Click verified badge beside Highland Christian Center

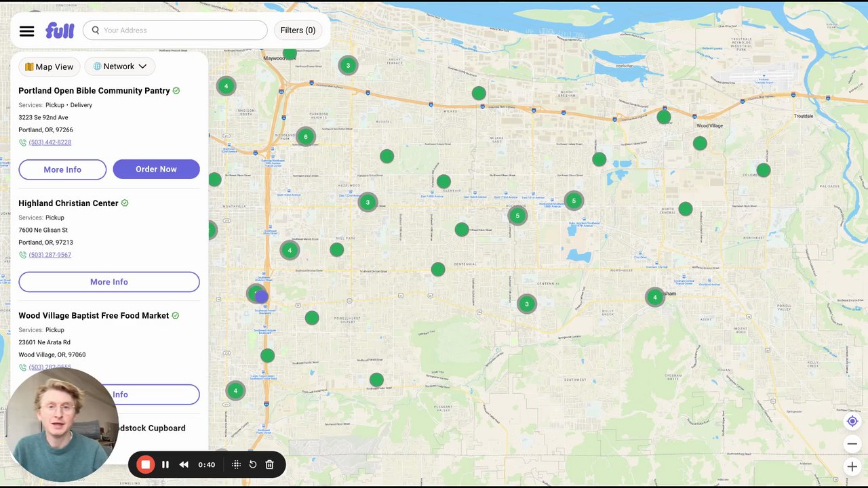click(x=125, y=203)
